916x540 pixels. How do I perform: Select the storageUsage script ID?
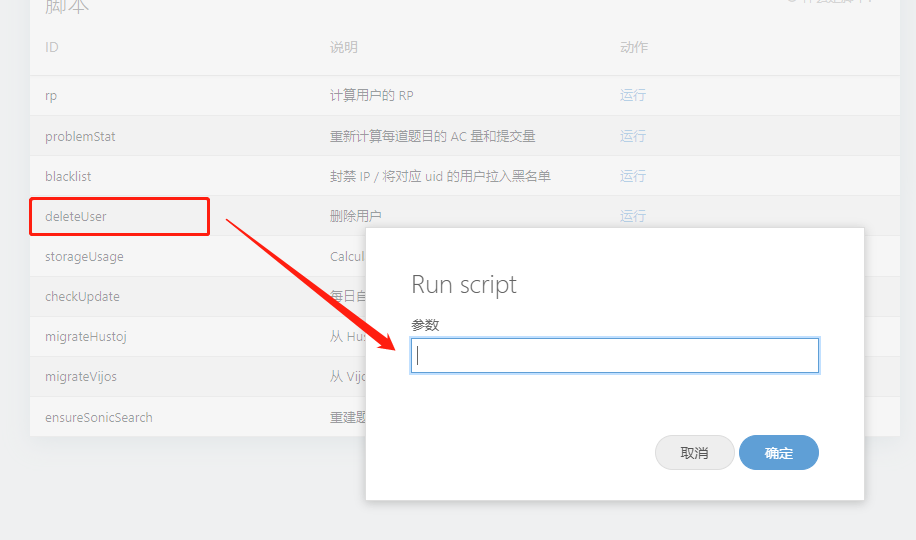pos(84,257)
